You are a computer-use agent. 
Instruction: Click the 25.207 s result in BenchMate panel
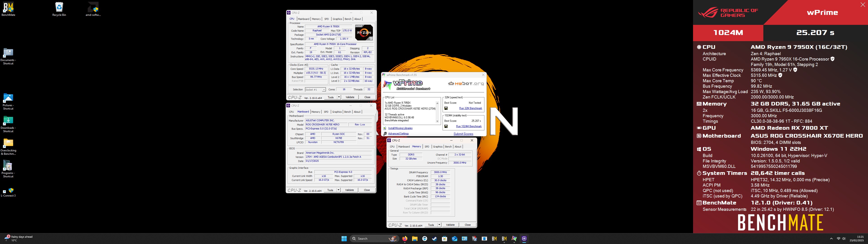point(815,33)
